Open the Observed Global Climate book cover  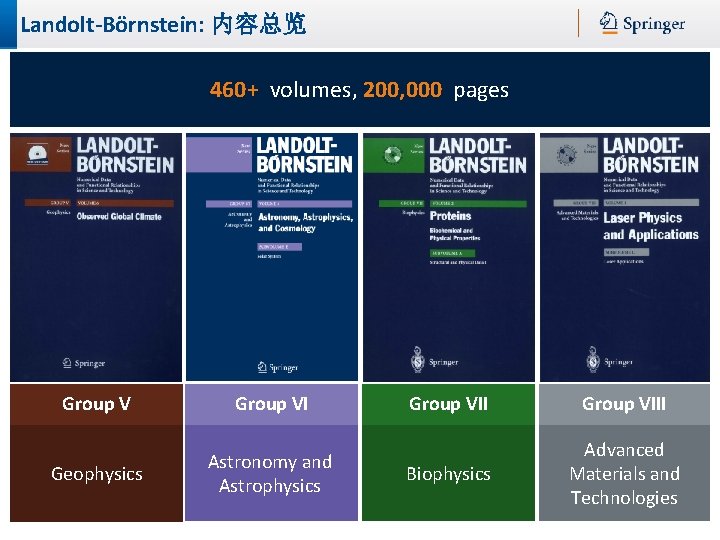coord(96,257)
